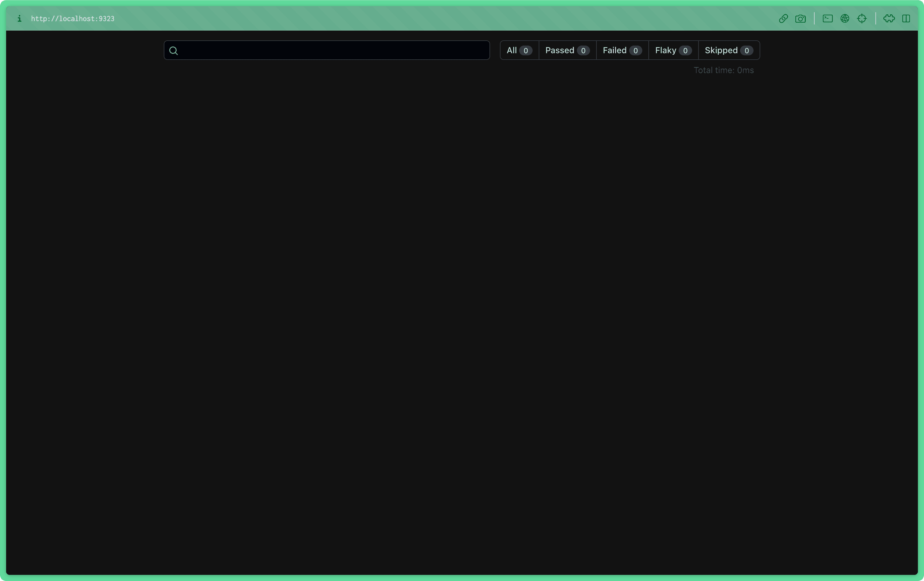Image resolution: width=924 pixels, height=581 pixels.
Task: Switch to the All tests tab
Action: (x=519, y=50)
